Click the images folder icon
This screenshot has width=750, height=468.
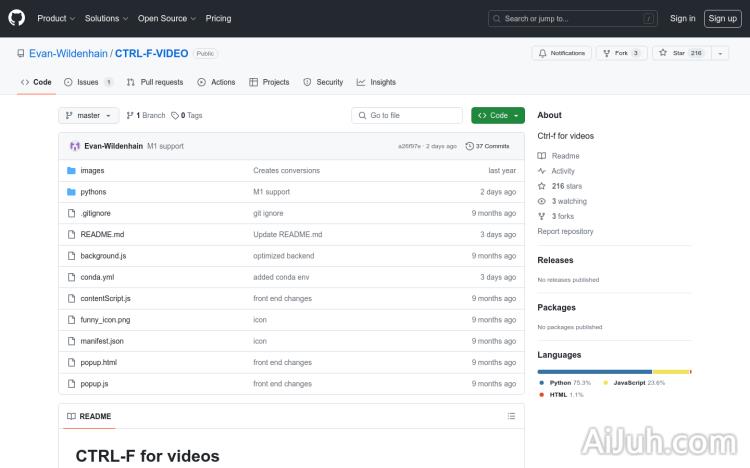coord(71,171)
